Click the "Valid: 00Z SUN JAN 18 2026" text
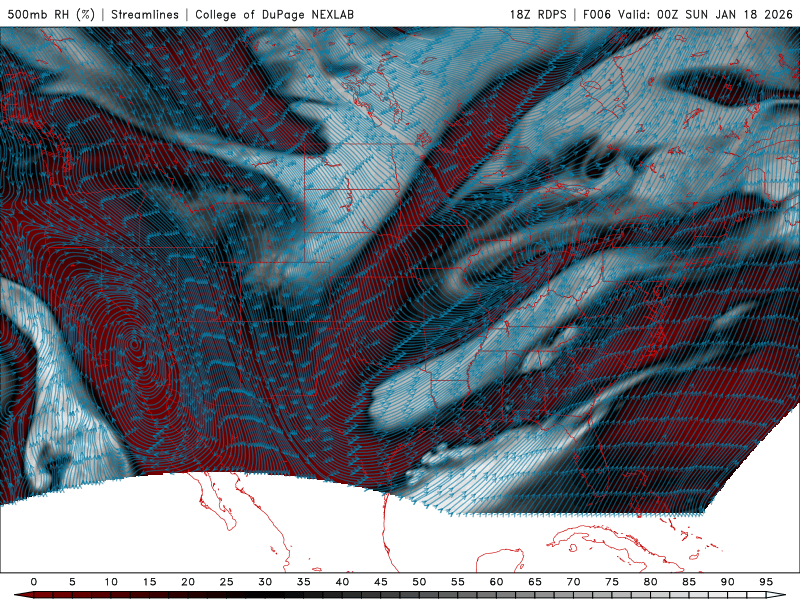Viewport: 800px width, 600px height. (x=705, y=14)
